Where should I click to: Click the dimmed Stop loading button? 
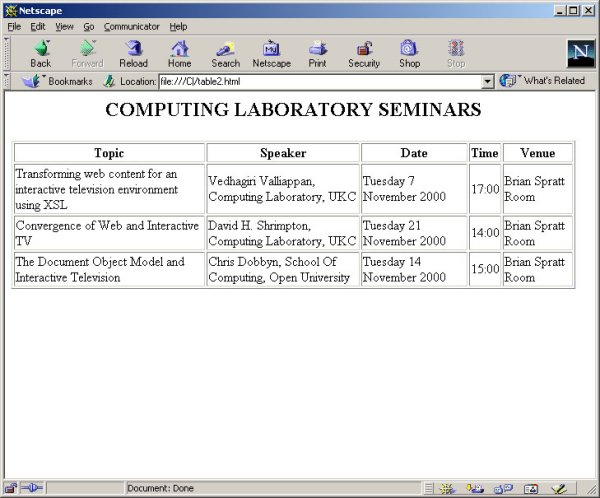456,54
